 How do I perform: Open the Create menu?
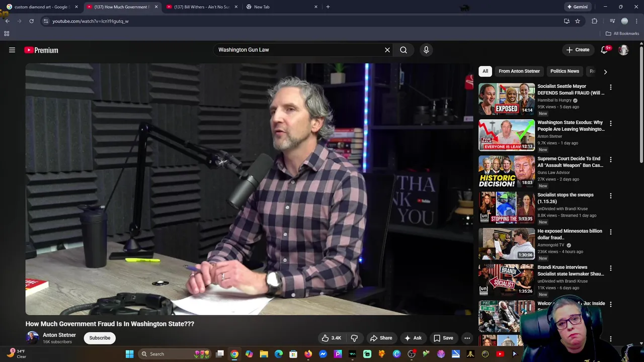coord(578,50)
